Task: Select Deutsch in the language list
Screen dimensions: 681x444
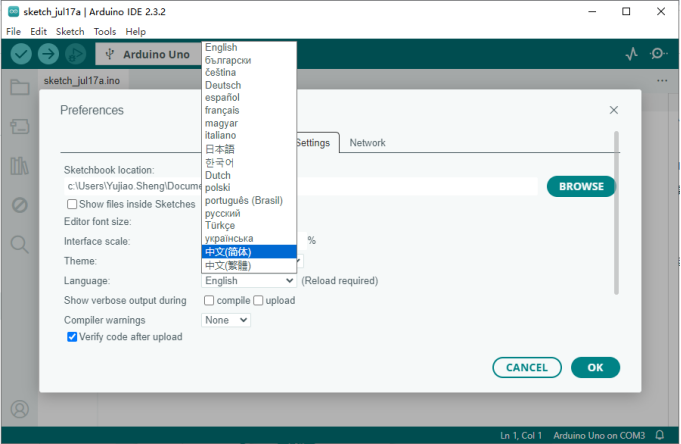Action: (249, 85)
